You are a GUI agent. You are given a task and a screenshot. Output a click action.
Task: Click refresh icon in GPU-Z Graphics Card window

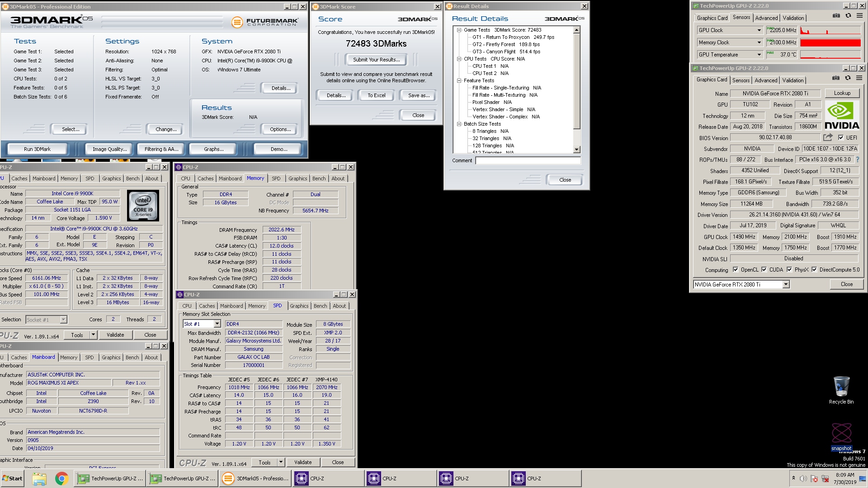click(x=848, y=78)
